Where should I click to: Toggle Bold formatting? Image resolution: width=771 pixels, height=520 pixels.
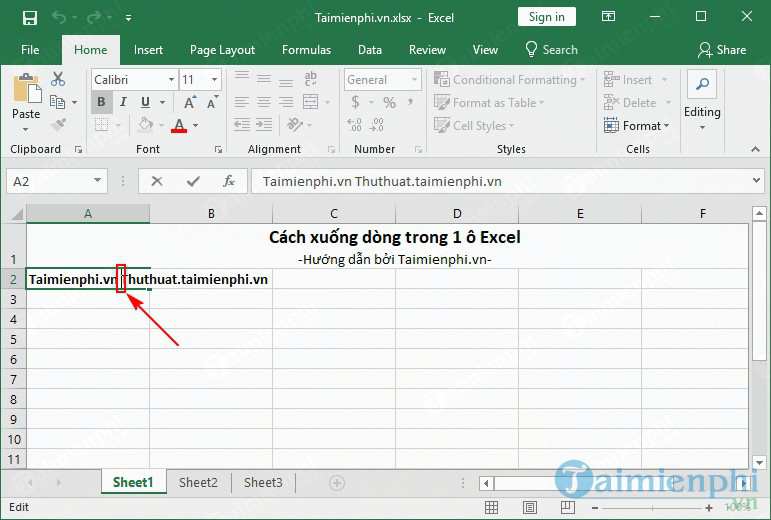(x=101, y=102)
